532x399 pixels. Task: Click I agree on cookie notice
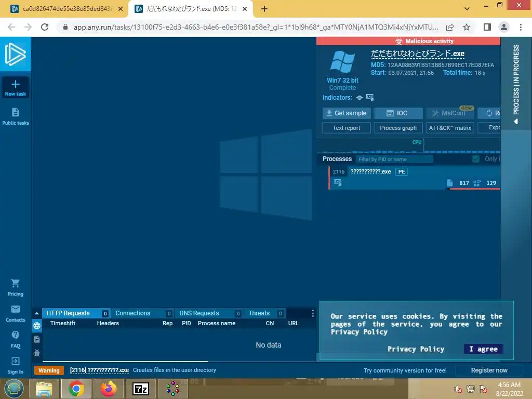[483, 349]
